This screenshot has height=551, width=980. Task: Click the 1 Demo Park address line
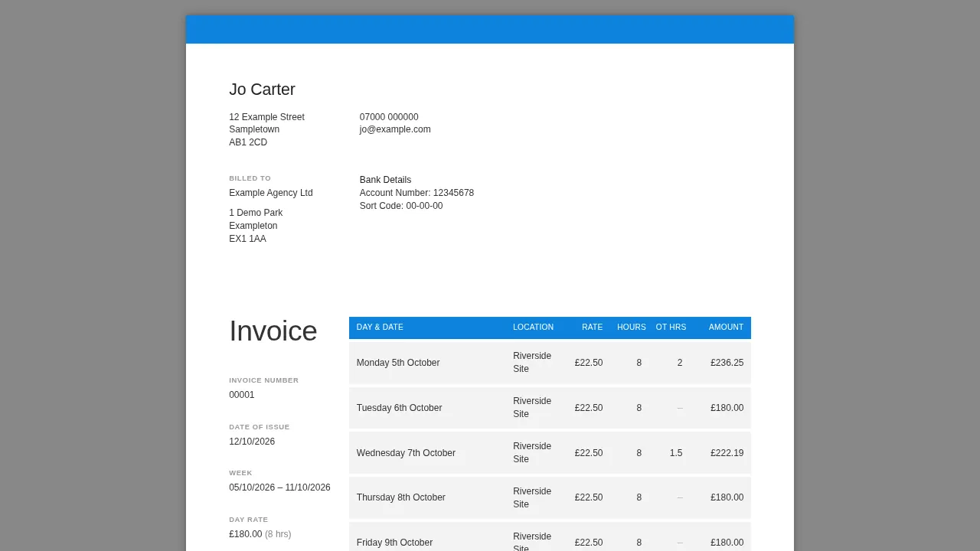(x=256, y=213)
